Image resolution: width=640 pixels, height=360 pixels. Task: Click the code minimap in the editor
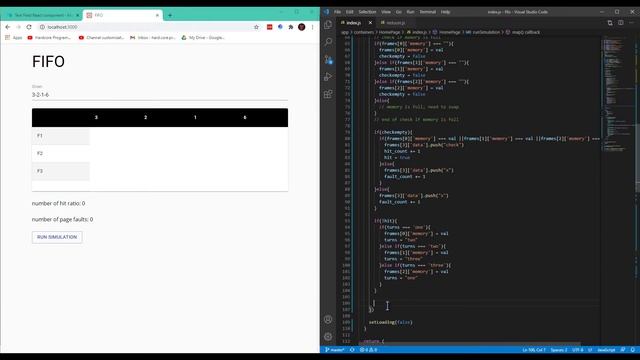click(x=618, y=94)
